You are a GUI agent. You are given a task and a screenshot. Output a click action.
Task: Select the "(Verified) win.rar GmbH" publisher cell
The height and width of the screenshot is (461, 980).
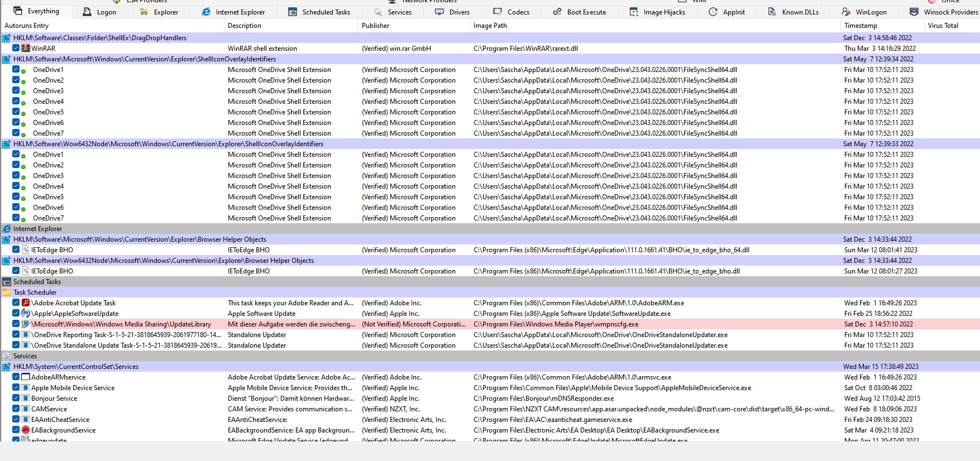[396, 49]
